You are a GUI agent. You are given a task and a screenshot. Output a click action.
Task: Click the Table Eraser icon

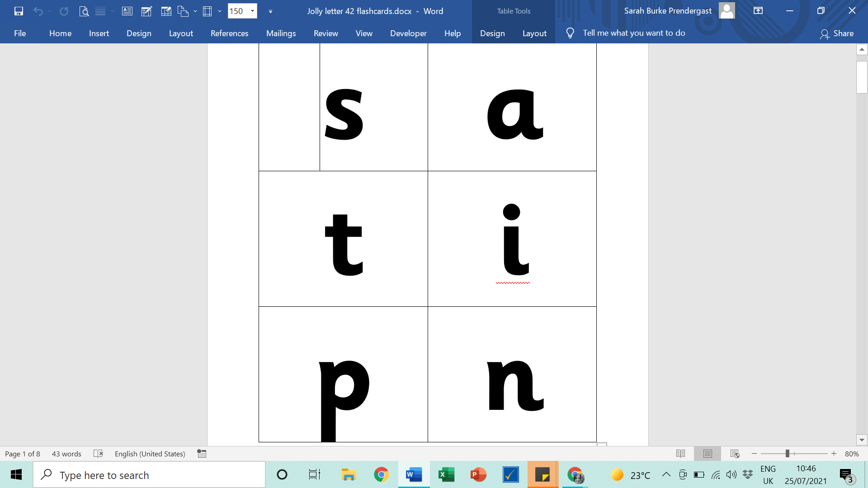tap(166, 11)
